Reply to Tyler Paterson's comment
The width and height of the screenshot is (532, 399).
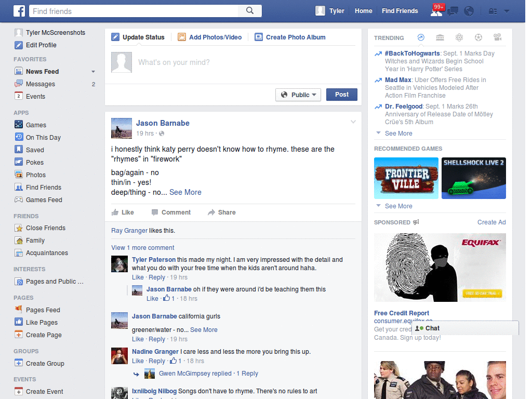tap(157, 277)
